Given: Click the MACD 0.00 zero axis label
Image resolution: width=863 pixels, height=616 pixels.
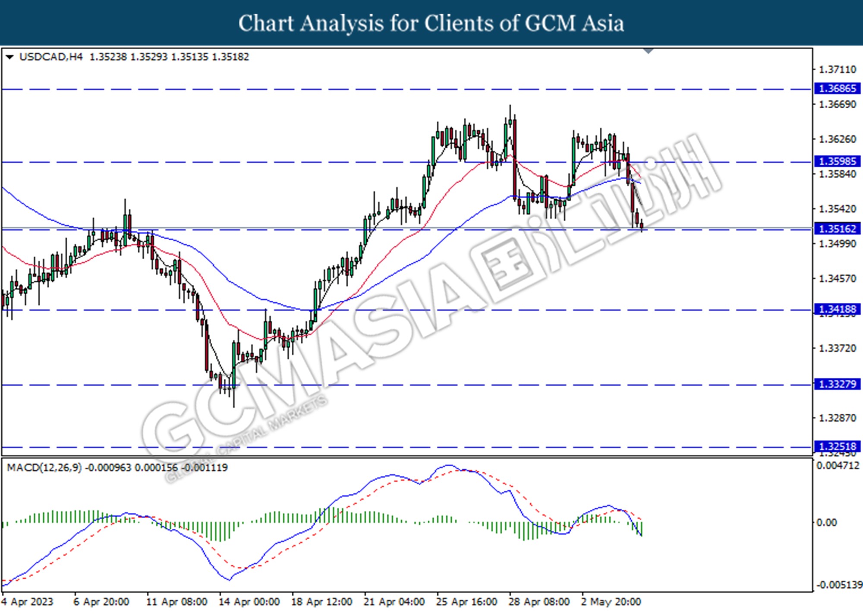Looking at the screenshot, I should pos(827,522).
